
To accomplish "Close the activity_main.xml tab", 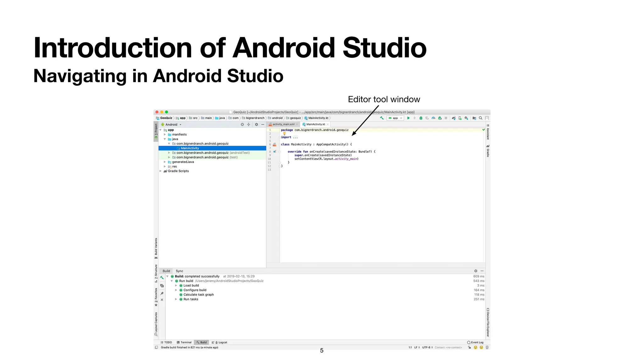I will [297, 124].
